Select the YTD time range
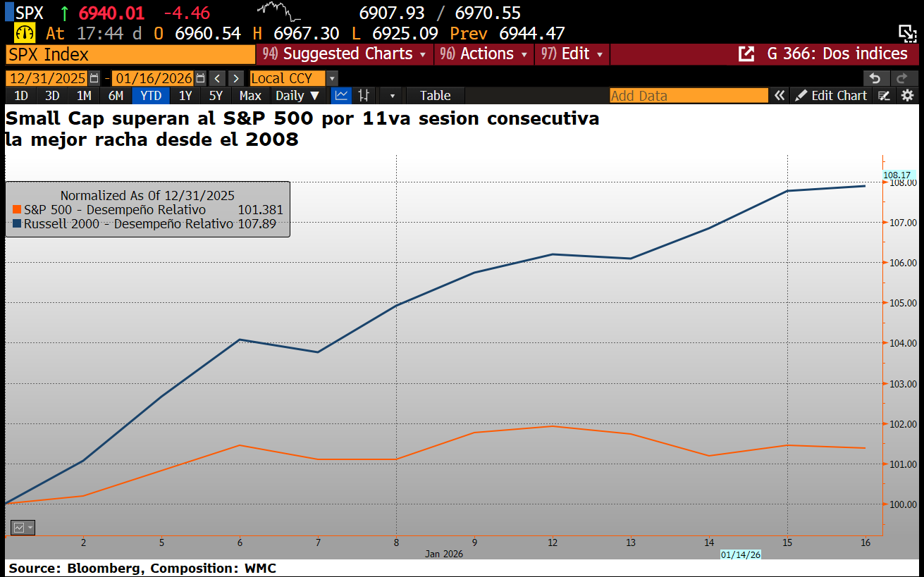This screenshot has width=924, height=577. coord(150,95)
